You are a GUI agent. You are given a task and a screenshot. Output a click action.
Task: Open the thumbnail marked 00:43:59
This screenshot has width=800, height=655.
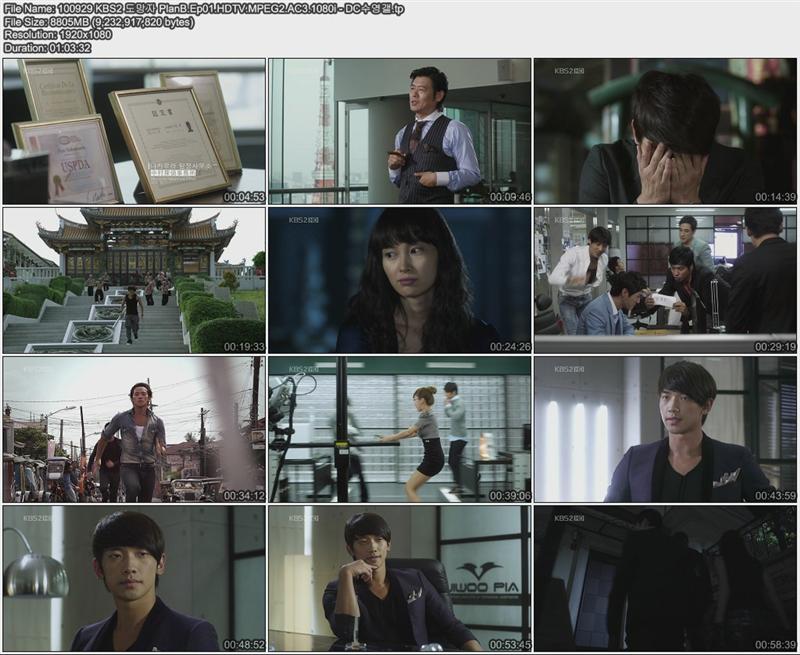tap(665, 430)
